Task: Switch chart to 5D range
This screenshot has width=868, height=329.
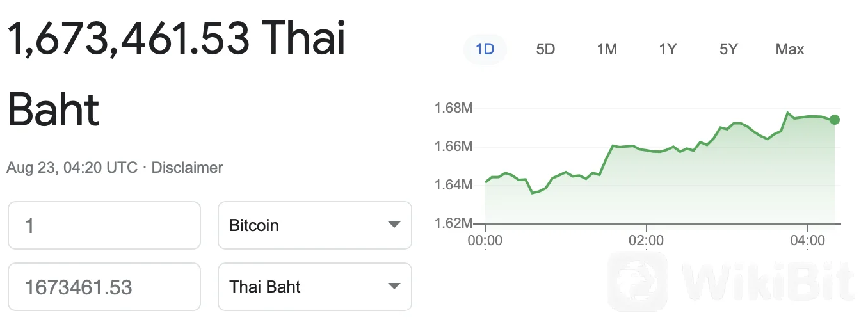Action: point(545,49)
